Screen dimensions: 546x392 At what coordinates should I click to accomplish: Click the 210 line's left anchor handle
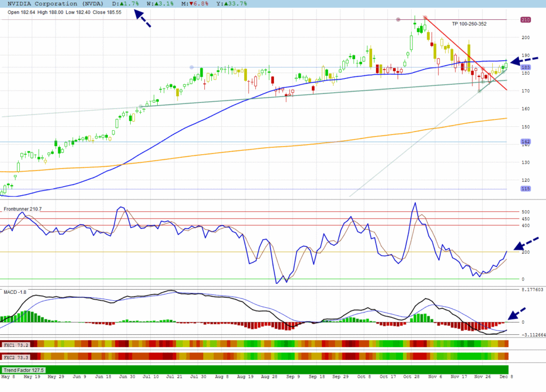tap(398, 20)
